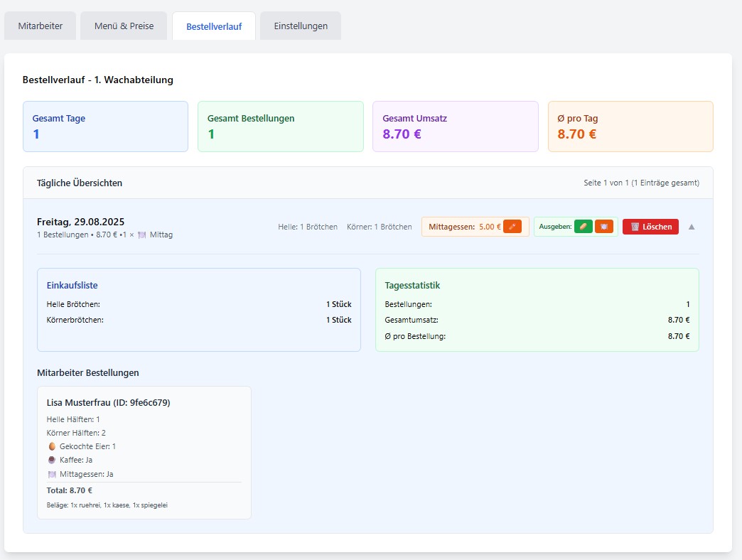This screenshot has width=742, height=560.
Task: Click the Einkaufsliste panel heading
Action: [72, 286]
